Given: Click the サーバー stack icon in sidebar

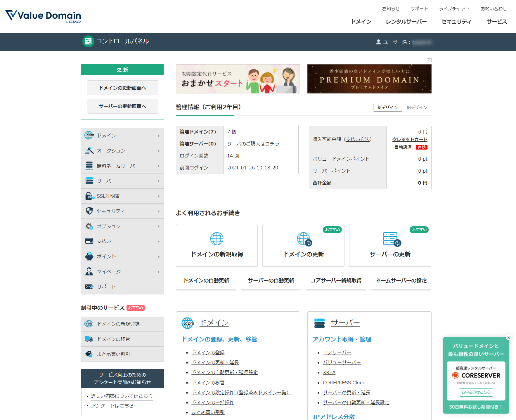Looking at the screenshot, I should click(89, 181).
